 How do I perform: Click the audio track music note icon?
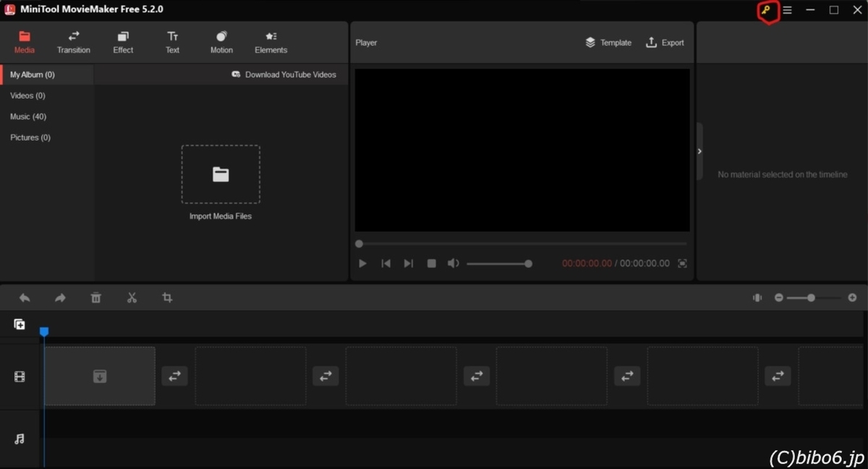[x=20, y=439]
